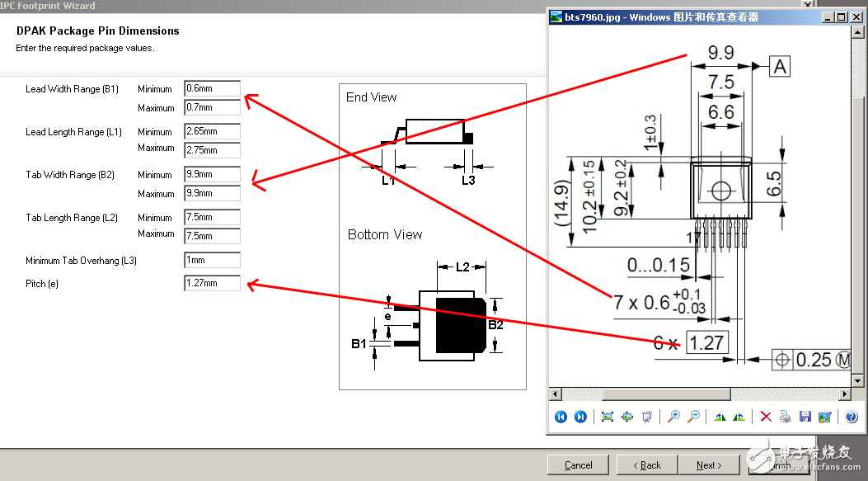Click the 'Minimum Tab Overhang (L3)' label
This screenshot has height=481, width=868.
point(81,261)
